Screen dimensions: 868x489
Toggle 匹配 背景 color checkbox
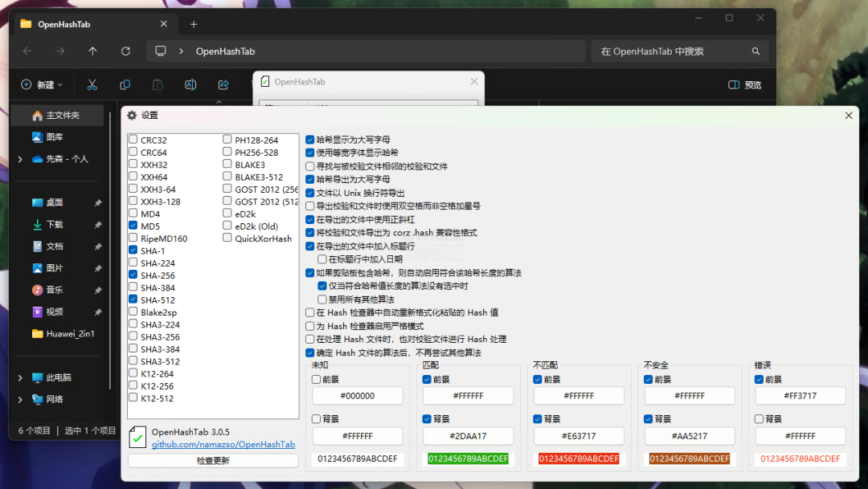(427, 419)
